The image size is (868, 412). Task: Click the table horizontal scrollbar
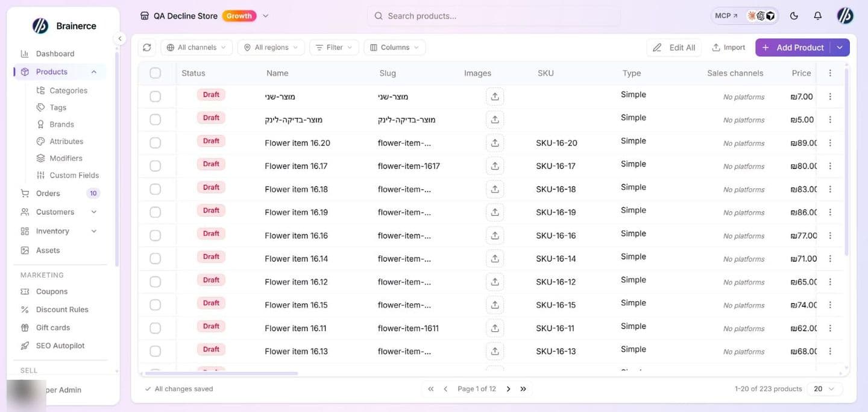(x=222, y=373)
